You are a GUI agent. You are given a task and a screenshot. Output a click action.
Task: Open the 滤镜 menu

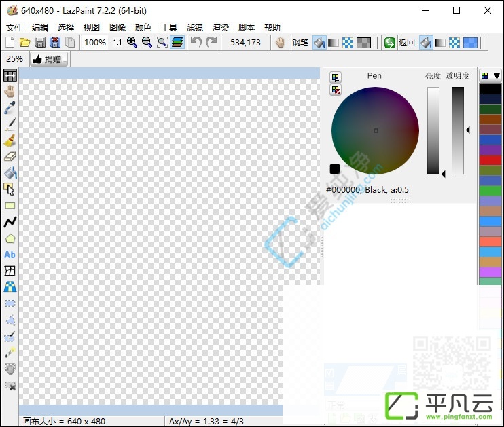[x=195, y=27]
